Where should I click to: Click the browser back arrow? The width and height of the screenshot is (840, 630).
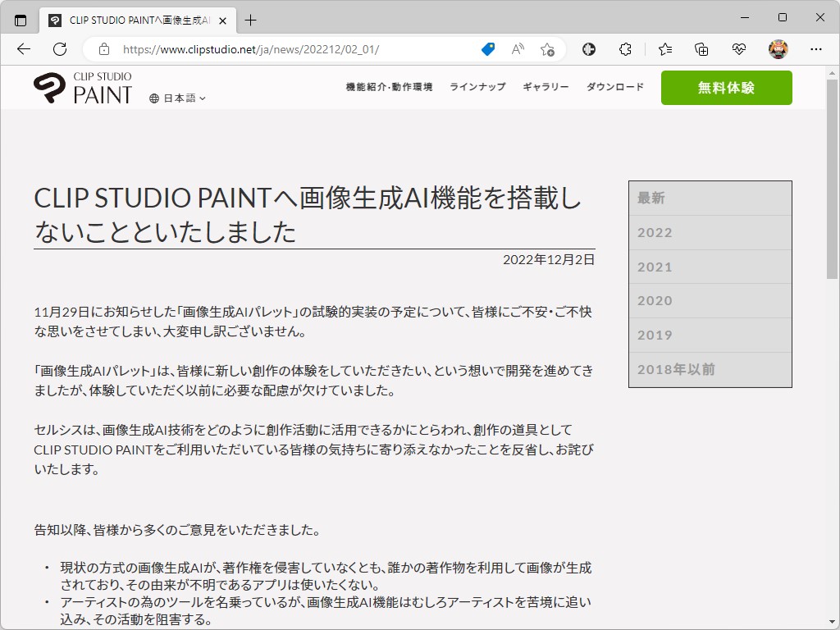click(24, 49)
